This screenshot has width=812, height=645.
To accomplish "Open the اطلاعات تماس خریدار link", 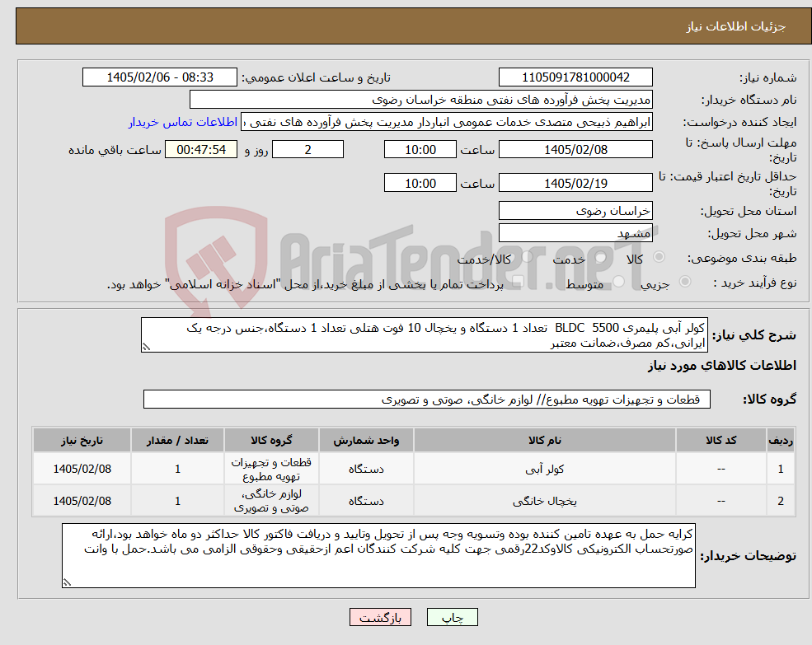I will click(x=182, y=122).
